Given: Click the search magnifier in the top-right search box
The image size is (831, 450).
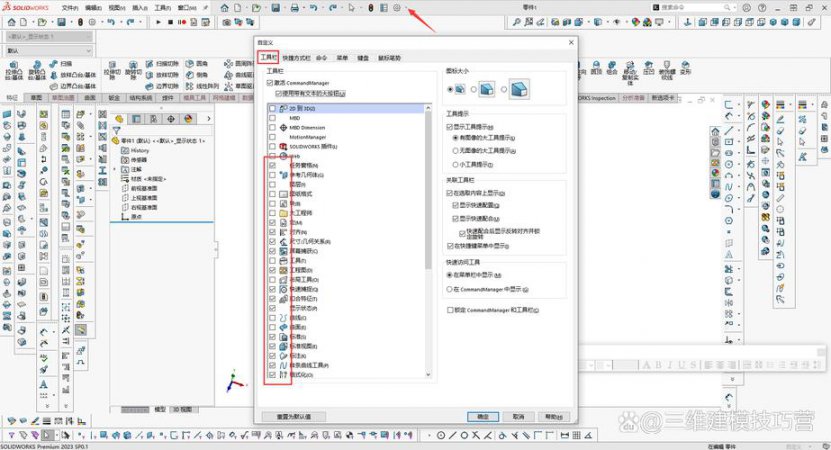Looking at the screenshot, I should (x=727, y=7).
